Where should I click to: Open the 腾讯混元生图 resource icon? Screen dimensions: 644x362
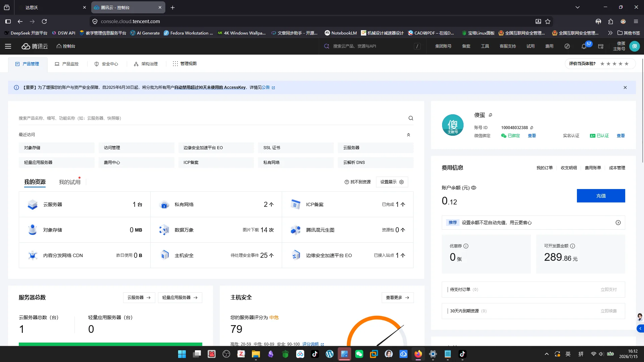296,230
